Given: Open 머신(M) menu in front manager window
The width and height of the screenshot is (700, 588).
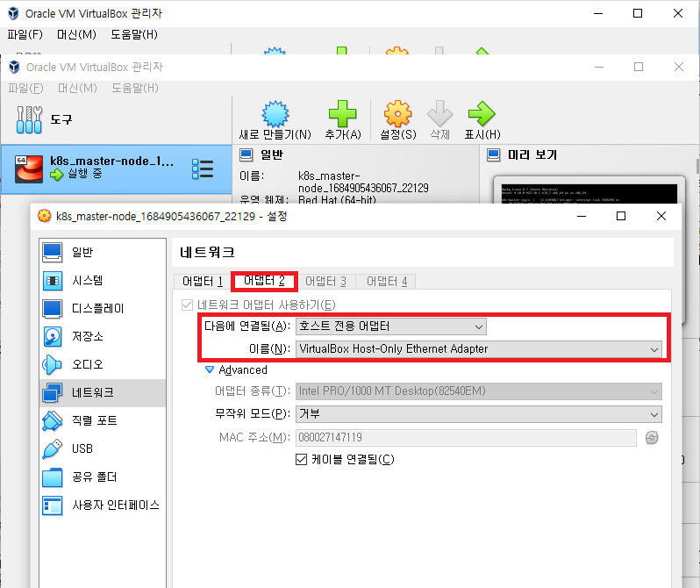Looking at the screenshot, I should [77, 88].
